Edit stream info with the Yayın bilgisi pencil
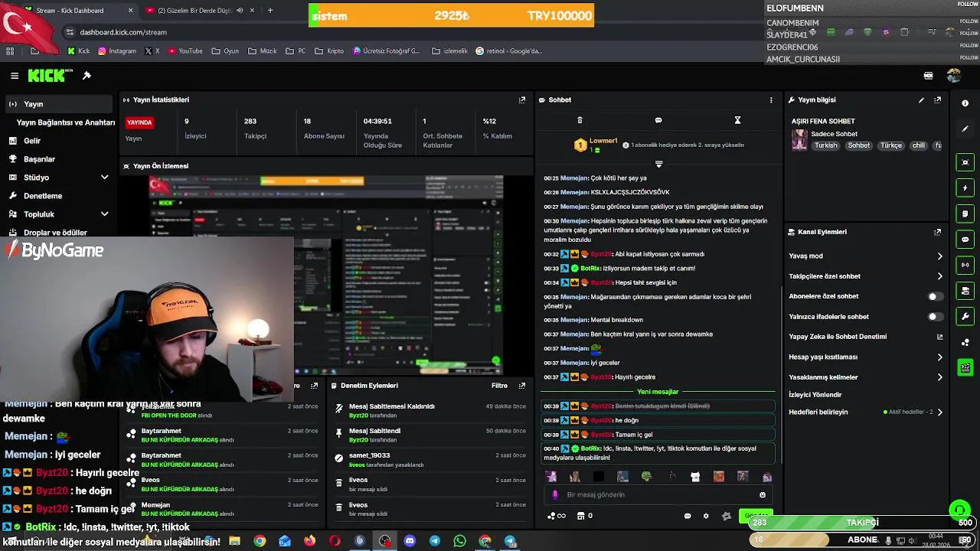The height and width of the screenshot is (551, 980). coord(921,100)
